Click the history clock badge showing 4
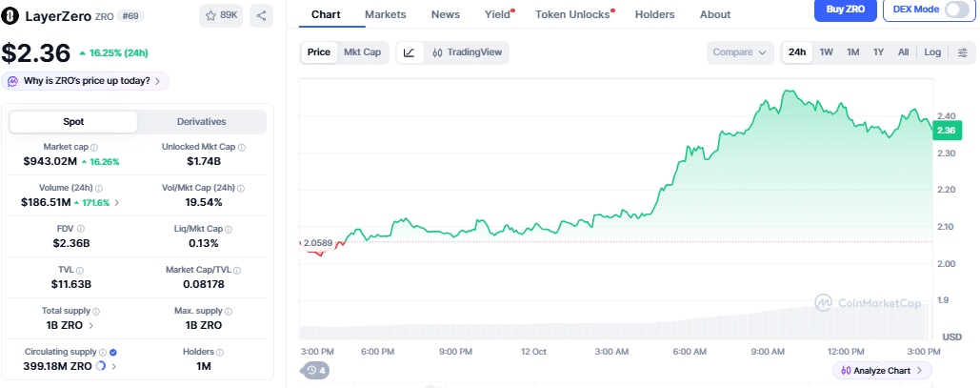Image resolution: width=980 pixels, height=388 pixels. [x=316, y=371]
